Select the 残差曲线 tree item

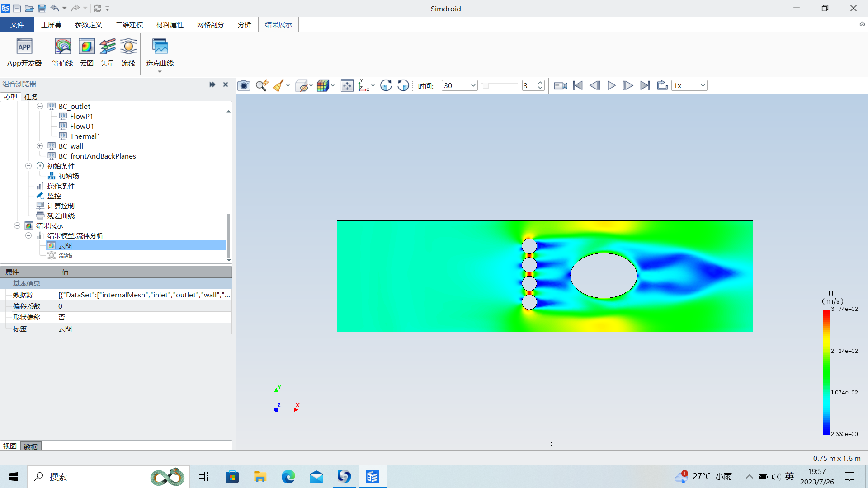(x=61, y=216)
